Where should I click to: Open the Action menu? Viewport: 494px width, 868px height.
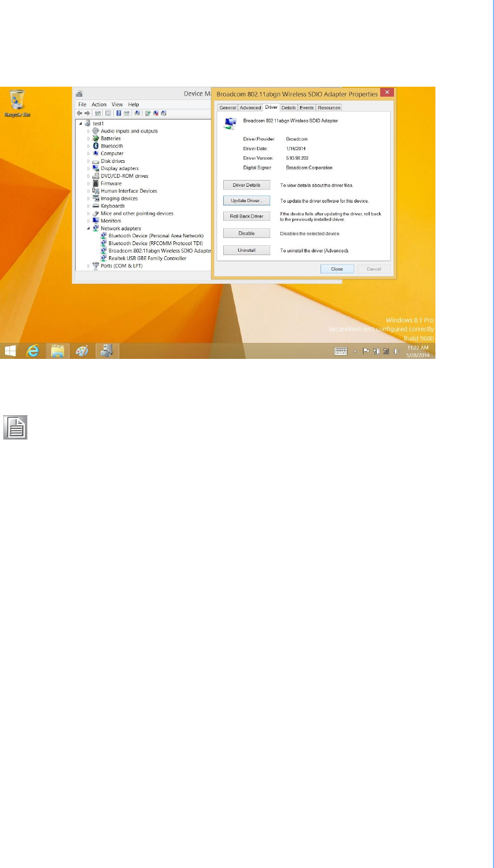(x=99, y=104)
